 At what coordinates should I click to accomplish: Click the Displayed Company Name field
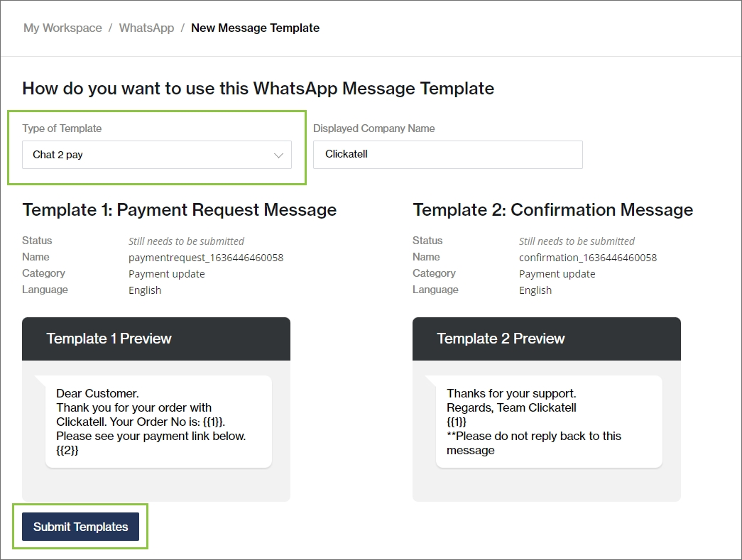click(447, 154)
